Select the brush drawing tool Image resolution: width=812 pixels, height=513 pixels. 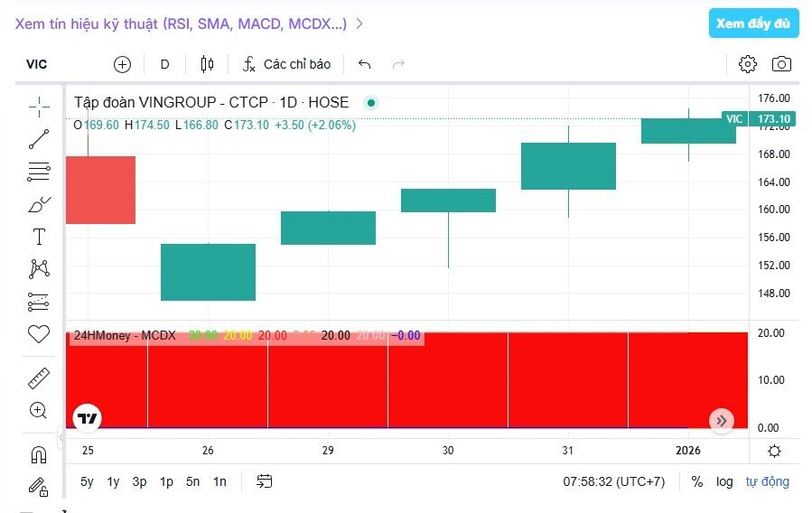(x=39, y=204)
